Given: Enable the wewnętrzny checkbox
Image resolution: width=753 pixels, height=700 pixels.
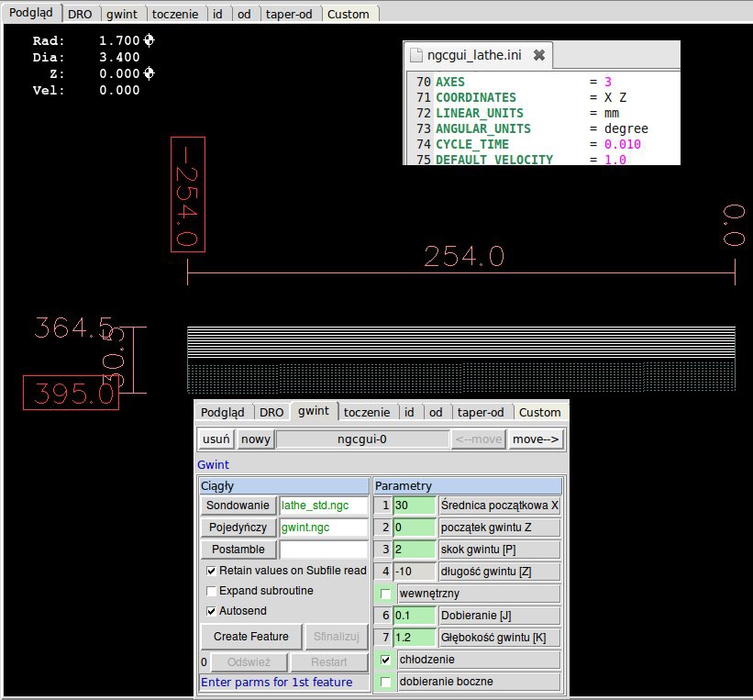Looking at the screenshot, I should [385, 594].
